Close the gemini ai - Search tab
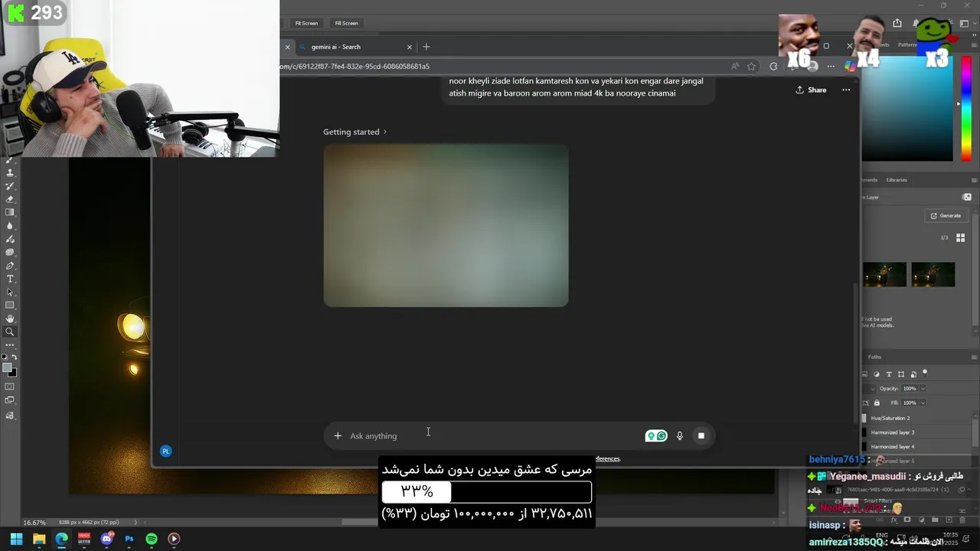 pyautogui.click(x=409, y=47)
